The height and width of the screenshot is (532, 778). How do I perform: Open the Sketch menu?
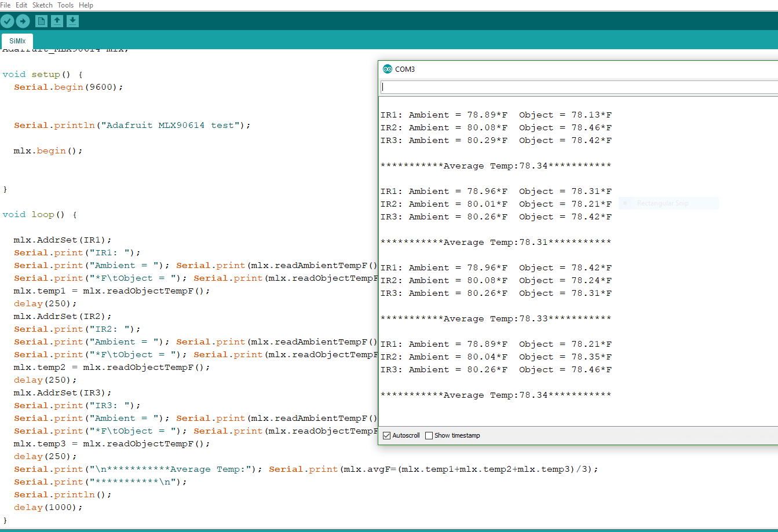tap(42, 5)
